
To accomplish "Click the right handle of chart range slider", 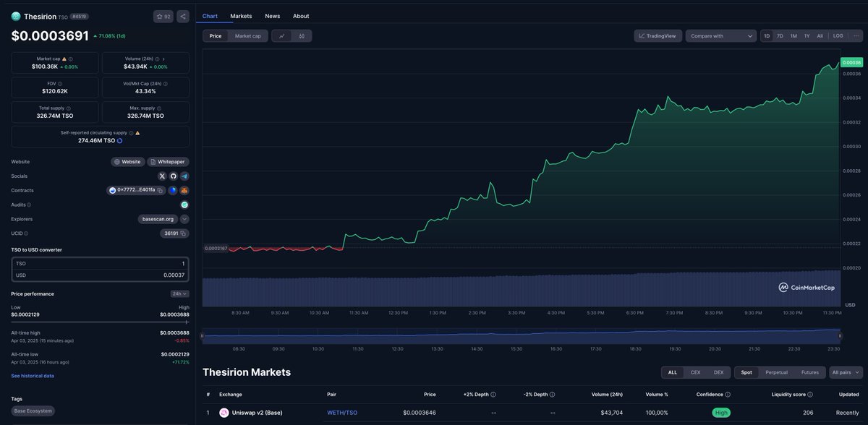I will [840, 335].
